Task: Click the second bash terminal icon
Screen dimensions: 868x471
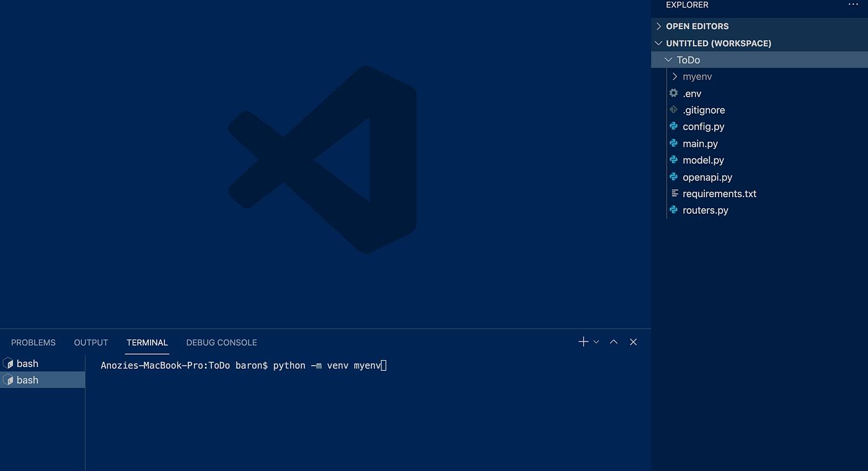Action: (x=9, y=380)
